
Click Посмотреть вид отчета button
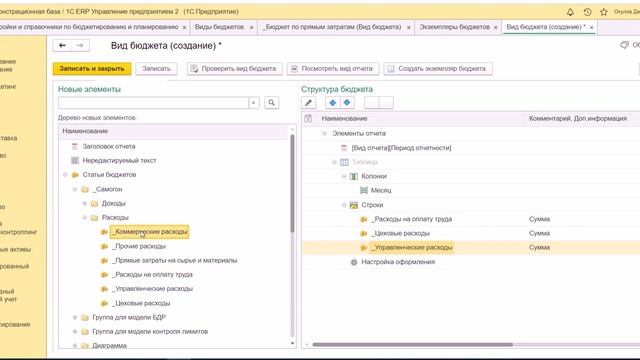coord(333,69)
